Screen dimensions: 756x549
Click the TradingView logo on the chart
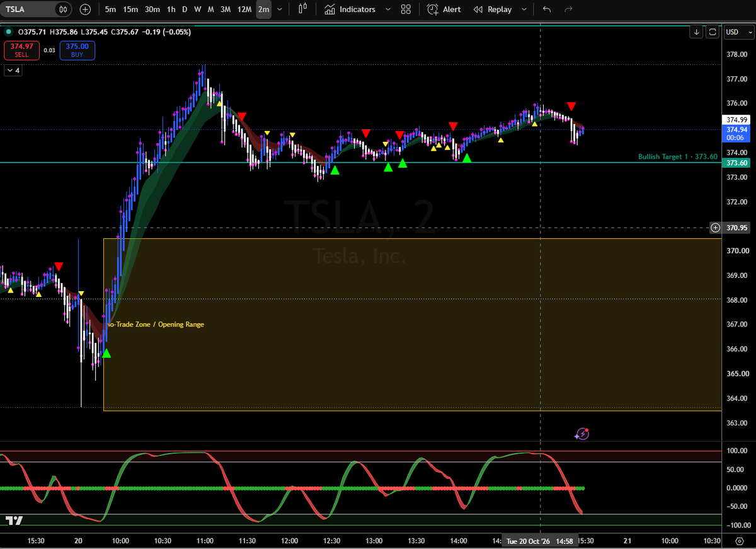tap(14, 520)
